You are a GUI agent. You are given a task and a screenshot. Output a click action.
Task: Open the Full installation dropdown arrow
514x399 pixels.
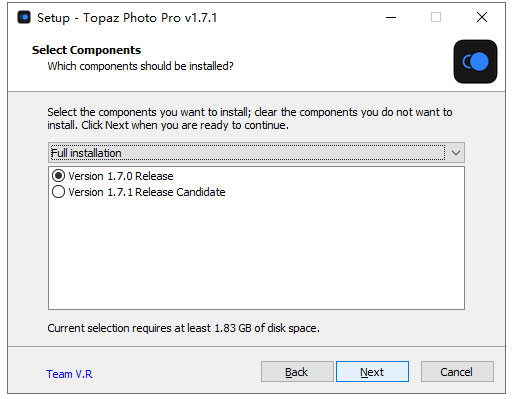[456, 153]
